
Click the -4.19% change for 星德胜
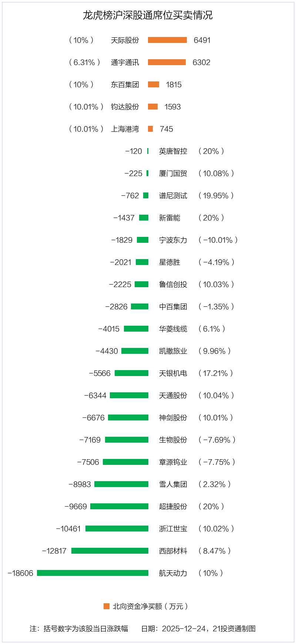click(216, 262)
